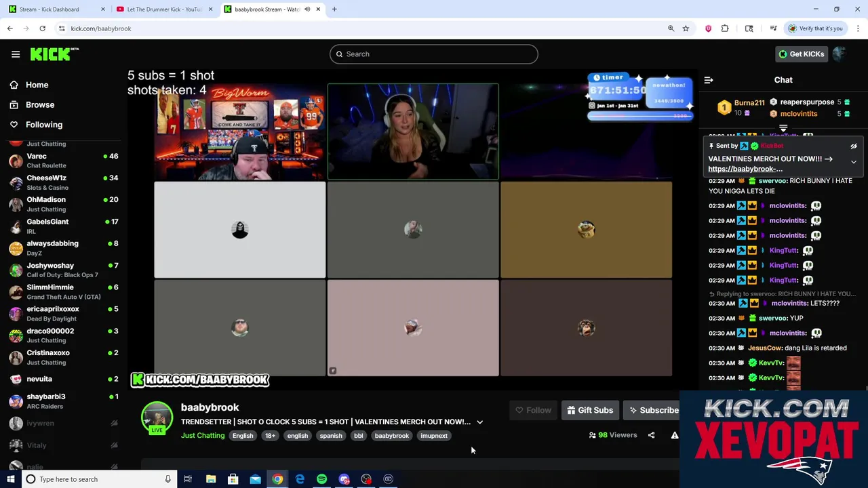Open the hamburger menu beside the Kick logo
Viewport: 868px width, 488px height.
tap(16, 54)
